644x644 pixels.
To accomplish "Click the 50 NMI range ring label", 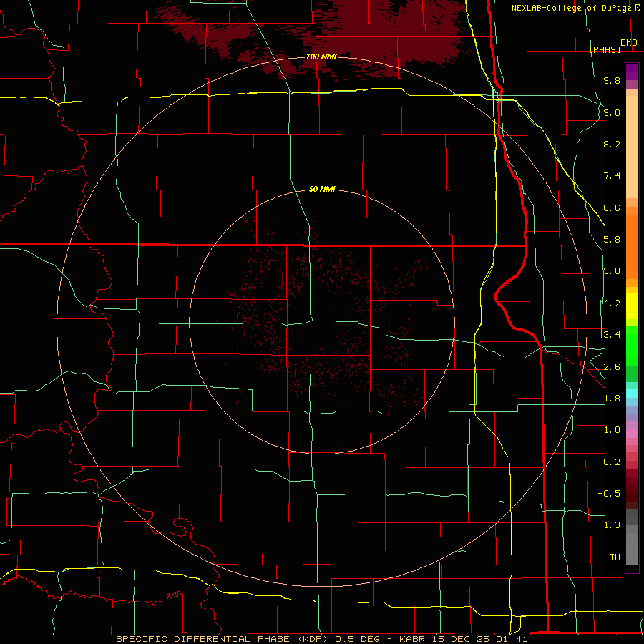I will (322, 190).
